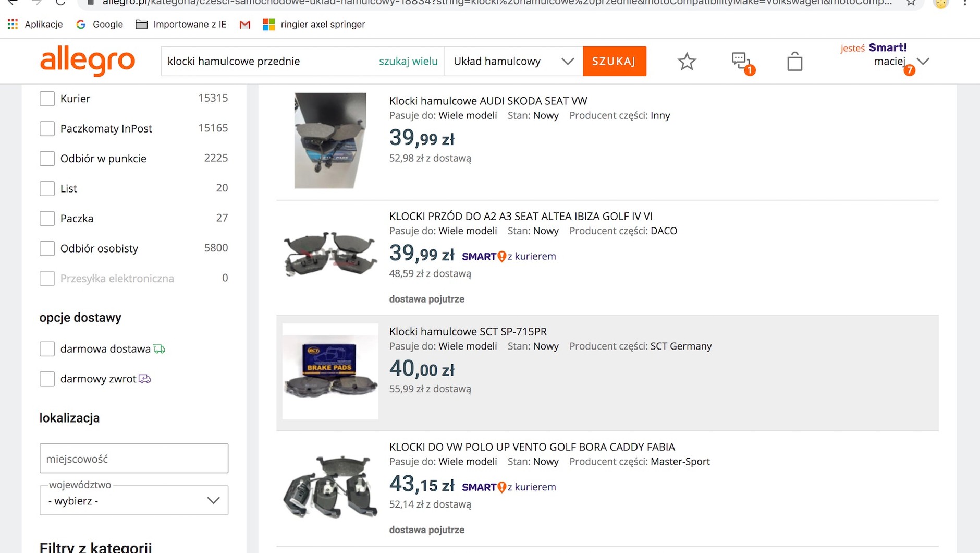Tick the Kurier delivery checkbox
This screenshot has width=980, height=553.
[x=47, y=99]
